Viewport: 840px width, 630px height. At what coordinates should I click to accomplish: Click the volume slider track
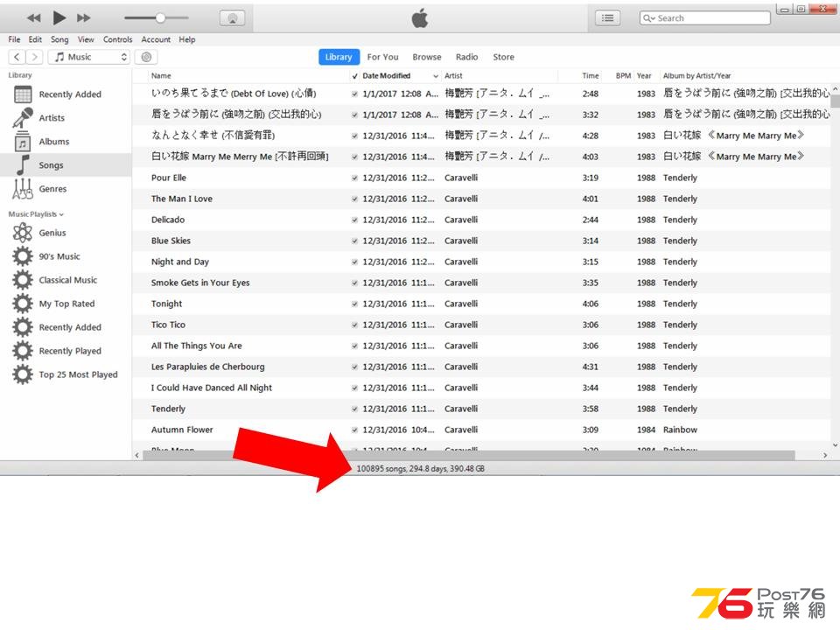[x=157, y=17]
